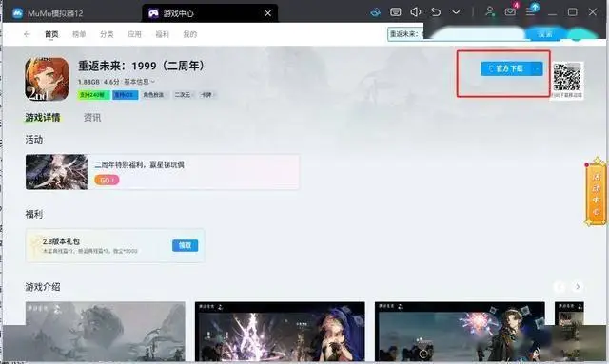The image size is (609, 364).
Task: Click the green 支持240帧 tag
Action: (x=93, y=95)
